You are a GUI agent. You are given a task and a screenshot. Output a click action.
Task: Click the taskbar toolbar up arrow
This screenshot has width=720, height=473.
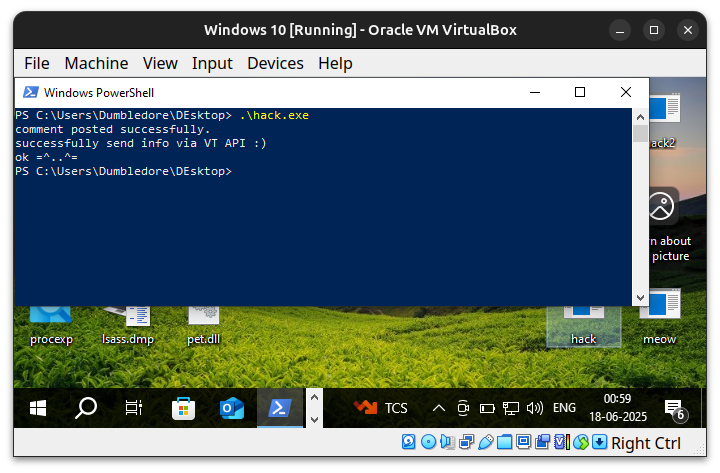pyautogui.click(x=315, y=397)
